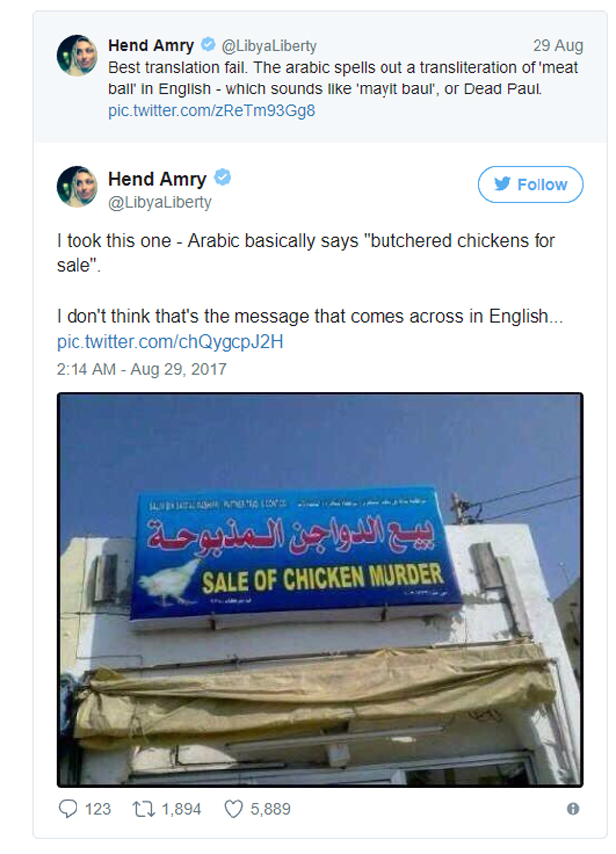The height and width of the screenshot is (854, 616).
Task: Click the Hend Amry name in the main tweet
Action: coord(157,179)
